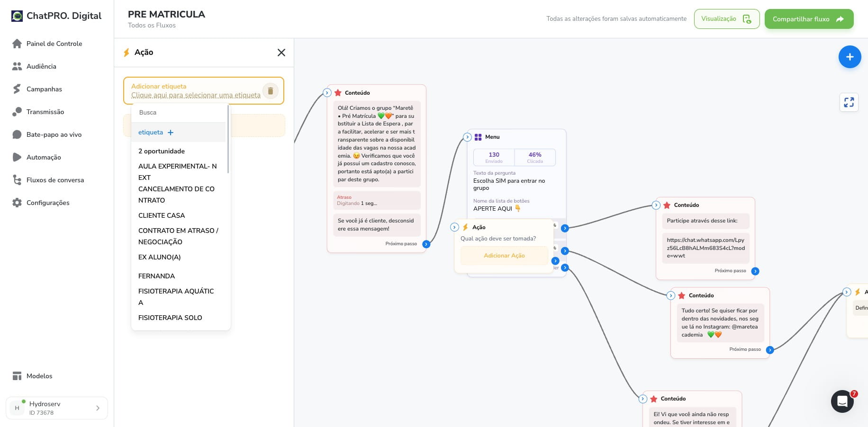Click 'Participe através desse link:' message
The height and width of the screenshot is (427, 868).
706,221
